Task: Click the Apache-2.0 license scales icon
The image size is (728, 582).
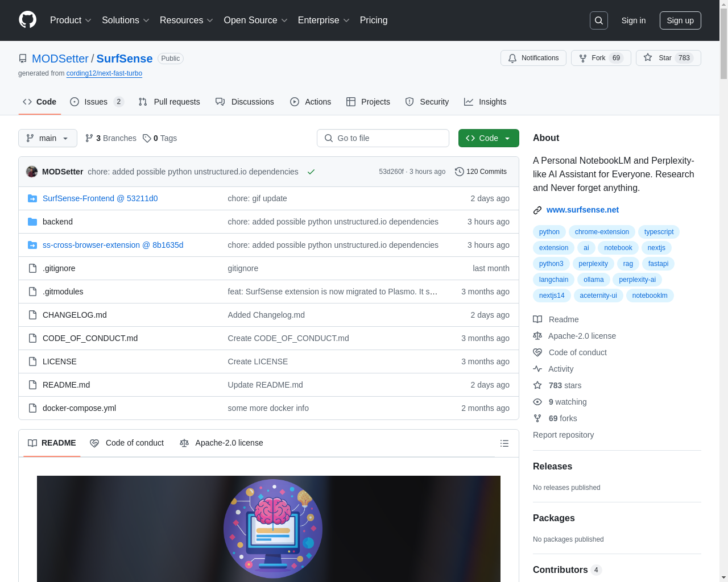Action: coord(537,336)
